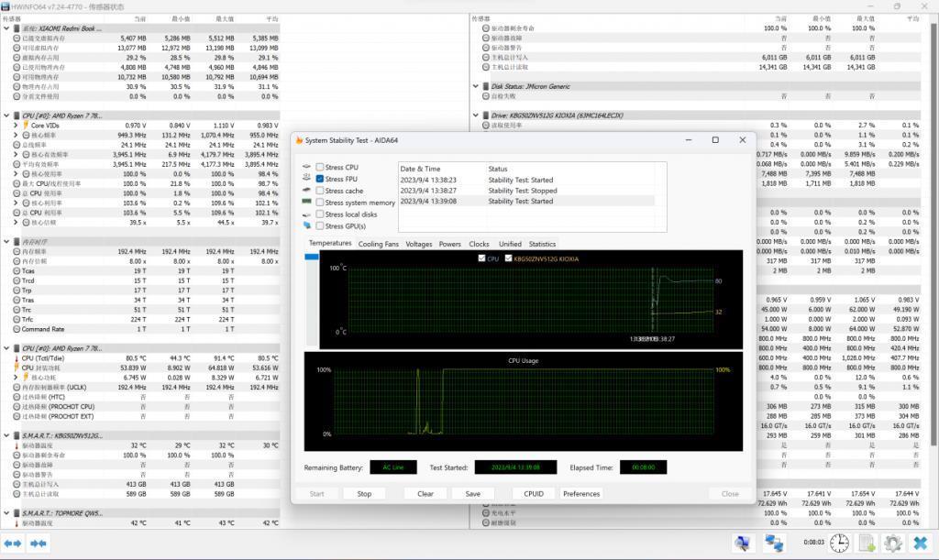Viewport: 939px width, 560px height.
Task: Switch to the Cooling Fans tab
Action: tap(378, 244)
